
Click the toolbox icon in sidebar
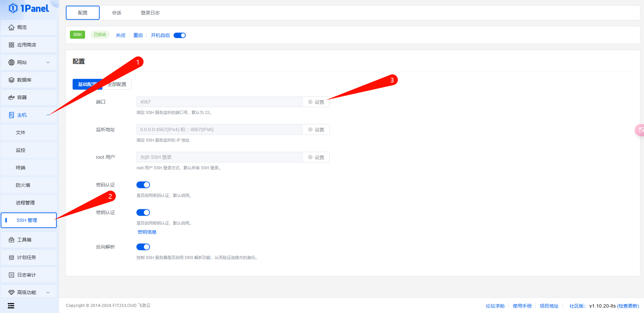click(x=11, y=240)
